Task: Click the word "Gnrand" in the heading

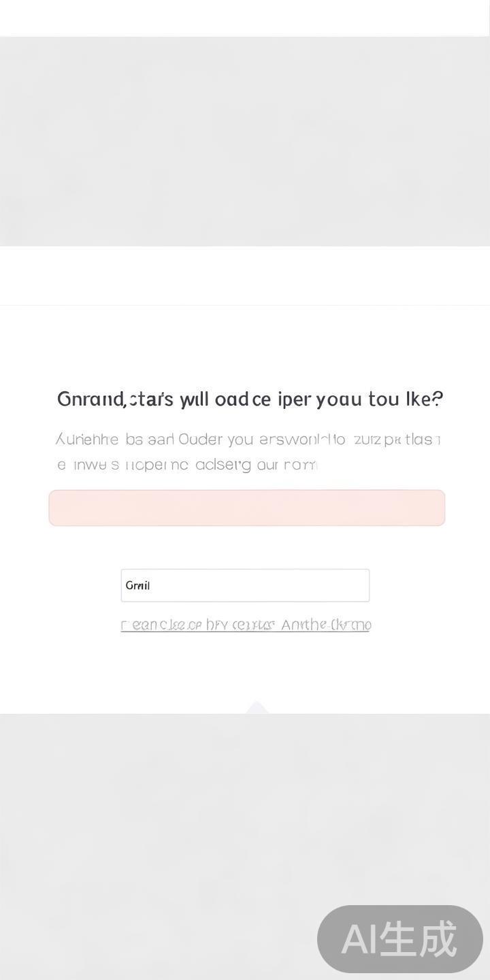Action: [x=90, y=399]
